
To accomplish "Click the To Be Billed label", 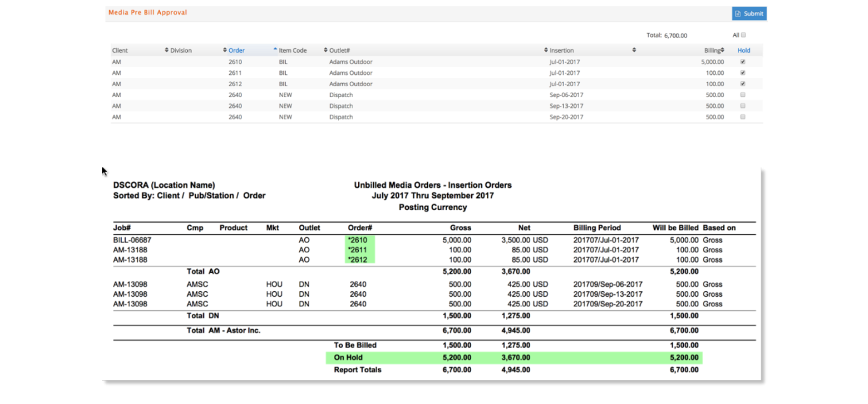I will (x=355, y=346).
